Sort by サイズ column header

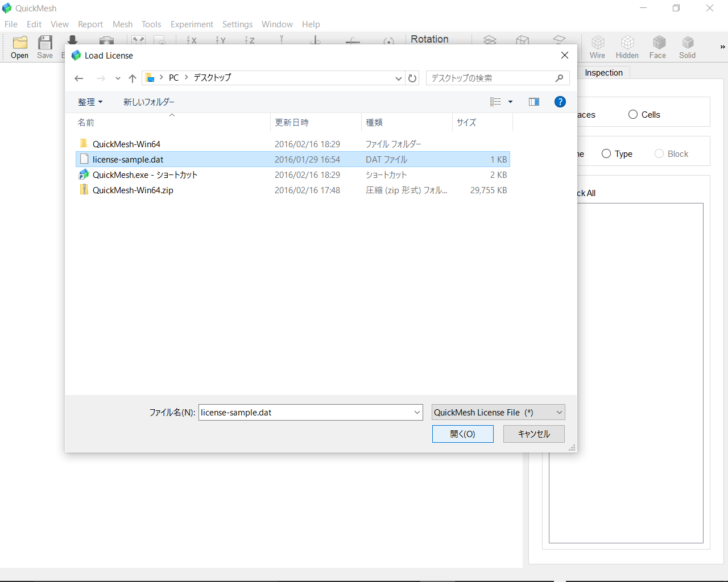482,122
